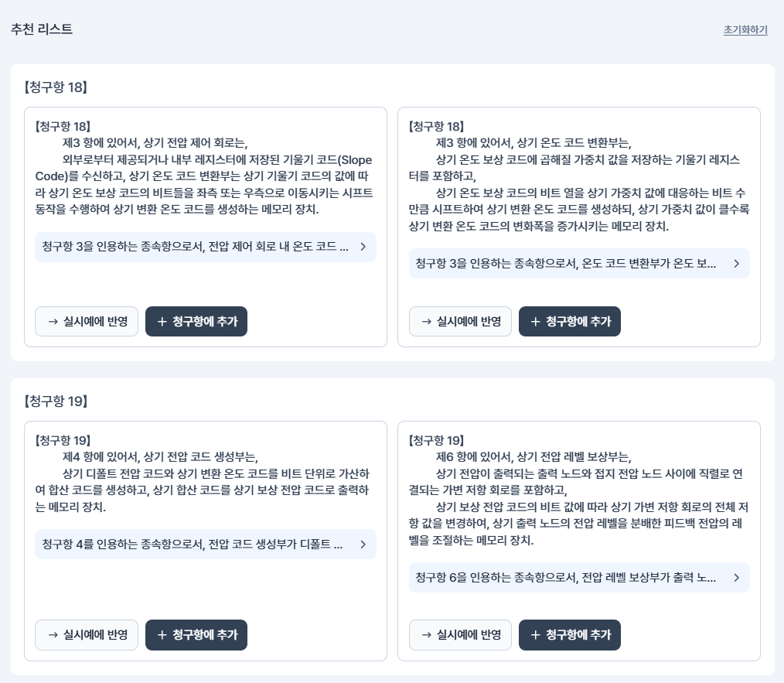Open the 전압 레벨 보상부가 summary row
The image size is (784, 683).
578,578
